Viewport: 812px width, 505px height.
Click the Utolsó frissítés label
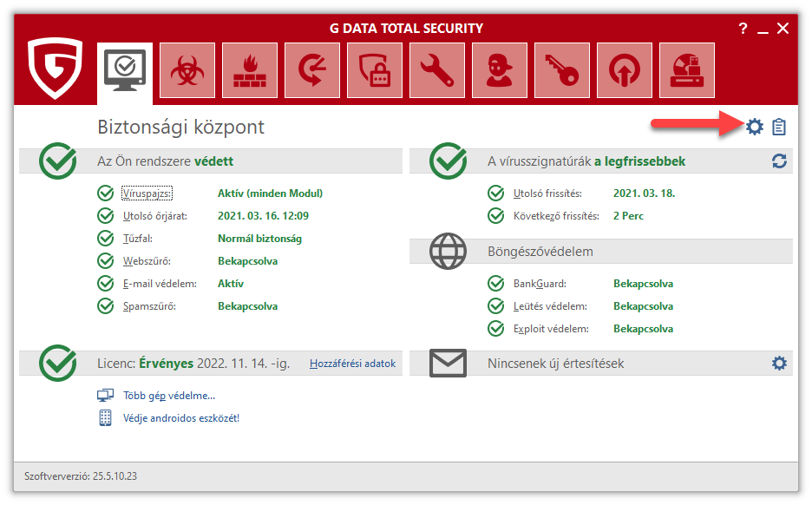(547, 193)
